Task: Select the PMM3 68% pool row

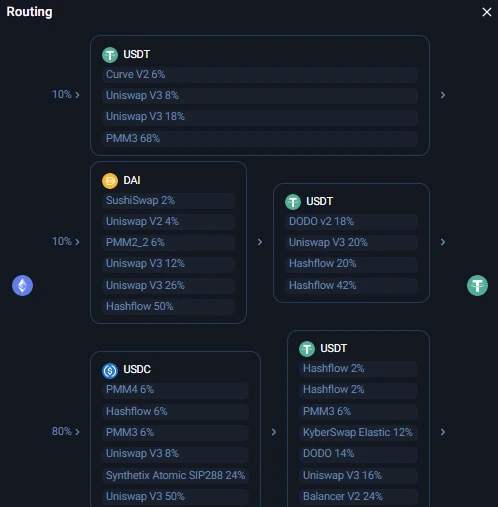Action: pos(260,138)
